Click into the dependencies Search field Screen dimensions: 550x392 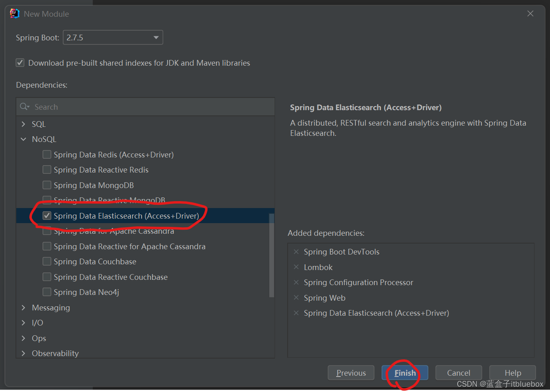[x=145, y=107]
